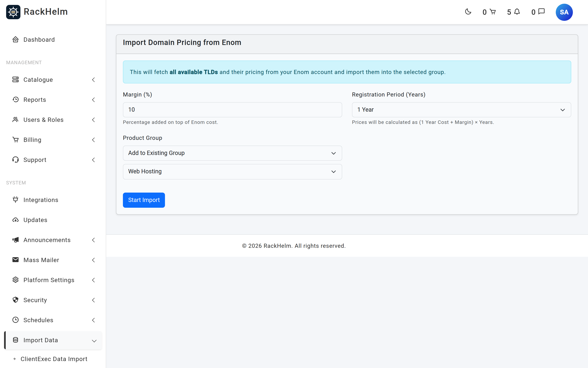The width and height of the screenshot is (588, 368).
Task: Click the Mass Mailer envelope icon
Action: (16, 260)
